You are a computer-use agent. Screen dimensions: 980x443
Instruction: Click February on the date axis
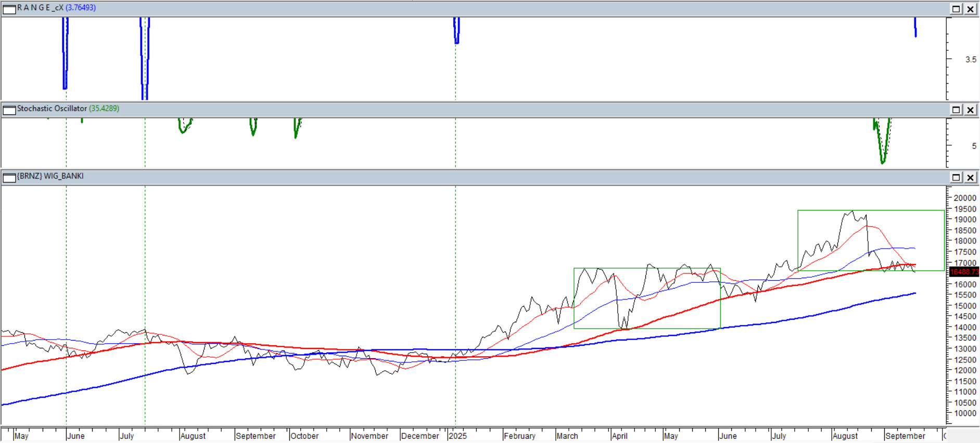[x=519, y=436]
